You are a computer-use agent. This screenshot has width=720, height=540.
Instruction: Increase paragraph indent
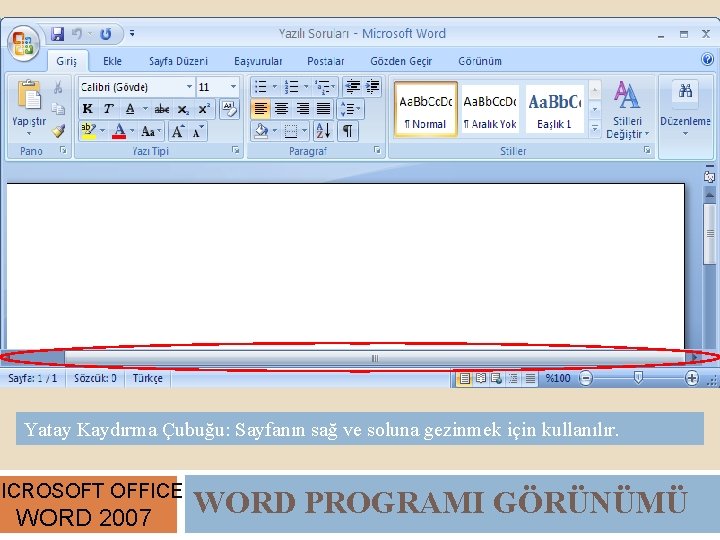pos(372,86)
